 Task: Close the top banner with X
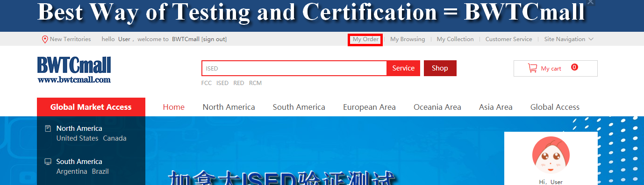coord(591,2)
